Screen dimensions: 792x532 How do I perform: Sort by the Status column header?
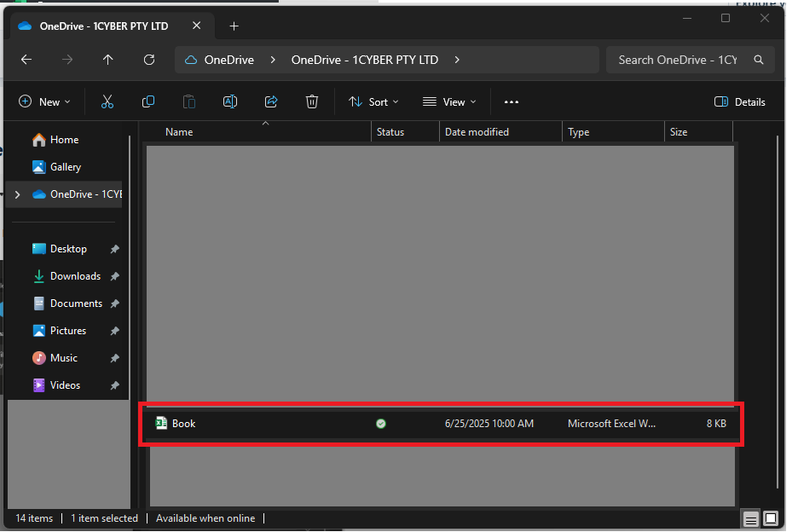(x=390, y=132)
